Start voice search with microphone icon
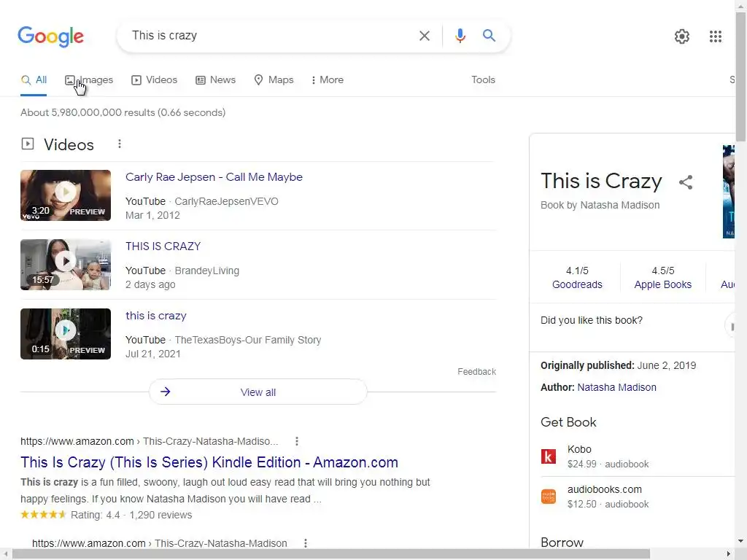747x560 pixels. coord(460,36)
